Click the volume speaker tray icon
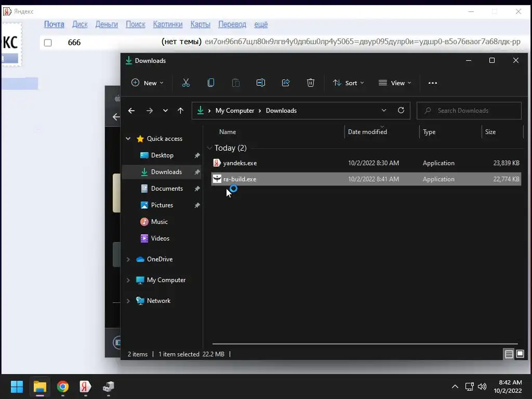 (x=482, y=387)
